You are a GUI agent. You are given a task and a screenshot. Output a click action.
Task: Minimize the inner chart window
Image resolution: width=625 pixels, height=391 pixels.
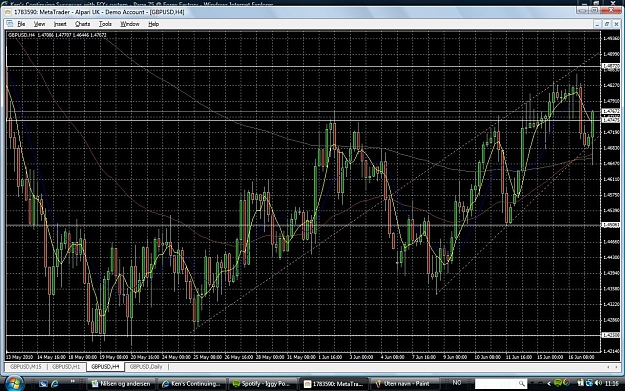coord(597,24)
